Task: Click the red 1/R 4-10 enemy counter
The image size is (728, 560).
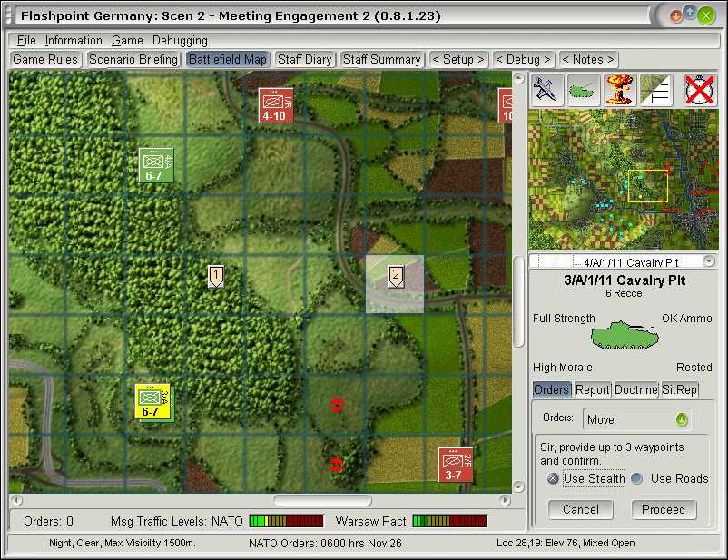Action: [276, 105]
